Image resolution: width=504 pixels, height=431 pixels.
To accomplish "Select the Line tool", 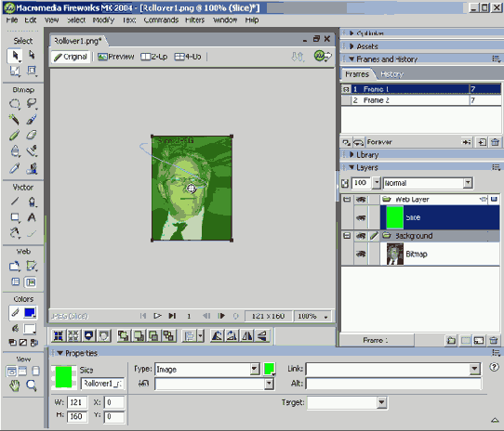I will [x=14, y=202].
